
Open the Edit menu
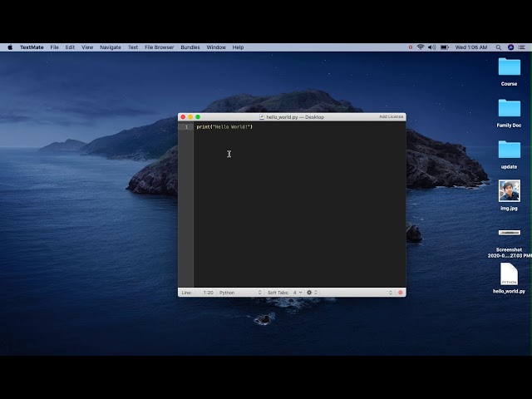(70, 47)
